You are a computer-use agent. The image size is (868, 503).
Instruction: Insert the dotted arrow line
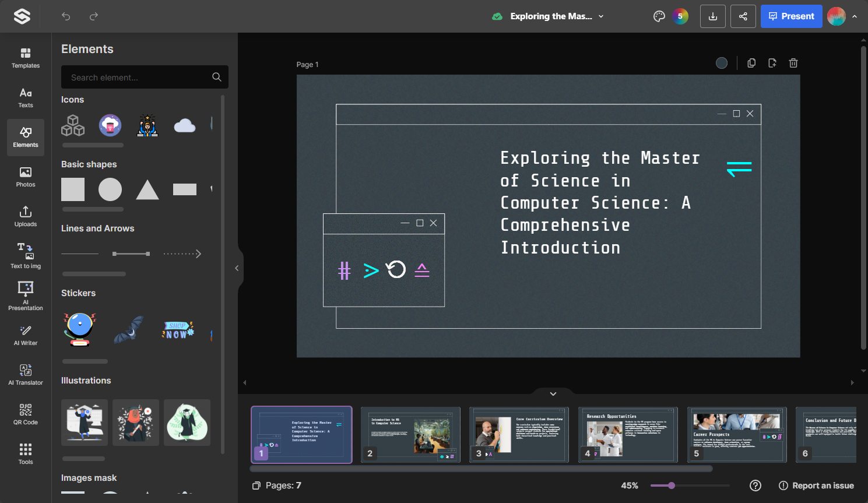(182, 254)
